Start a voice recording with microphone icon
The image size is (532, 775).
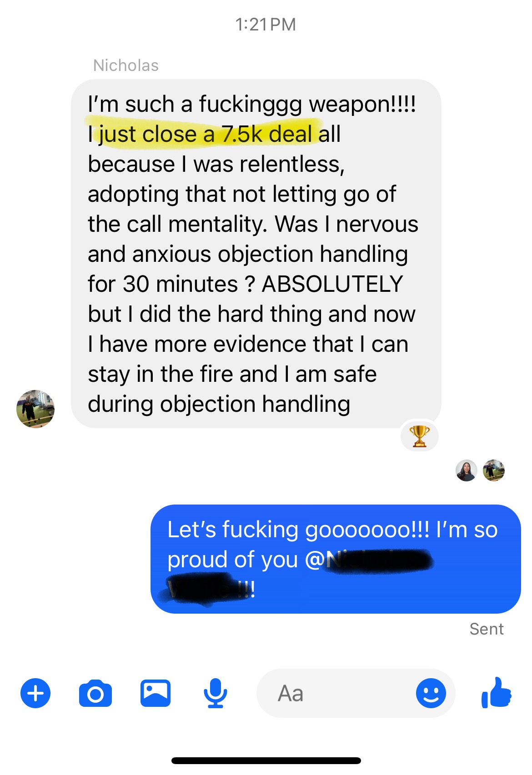pos(215,693)
